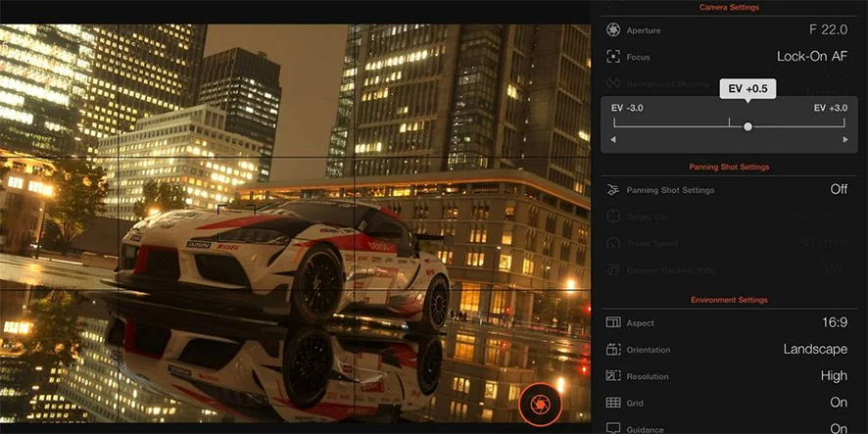Decrease exposure with left arrow
This screenshot has width=868, height=434.
(613, 140)
